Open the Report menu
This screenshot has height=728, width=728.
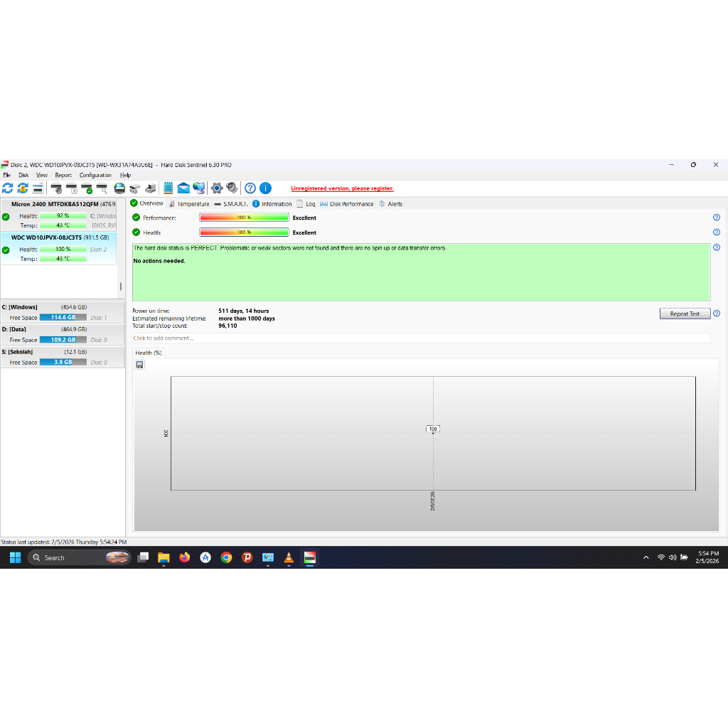click(x=63, y=175)
